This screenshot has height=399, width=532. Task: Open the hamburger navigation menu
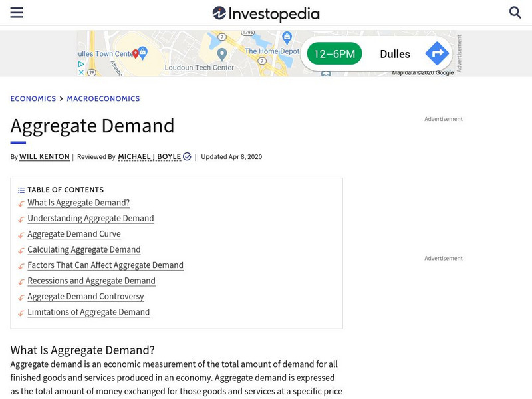click(18, 11)
